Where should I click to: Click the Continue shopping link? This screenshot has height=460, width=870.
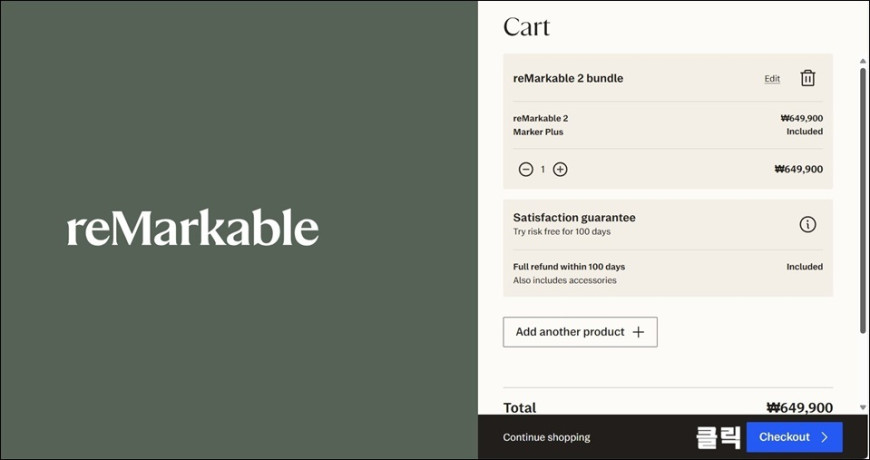(x=547, y=437)
